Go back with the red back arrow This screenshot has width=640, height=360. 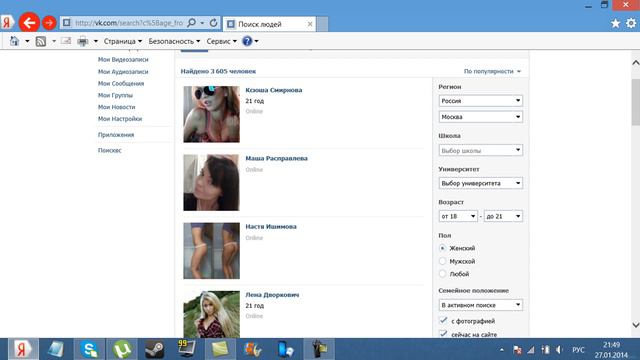pos(29,22)
